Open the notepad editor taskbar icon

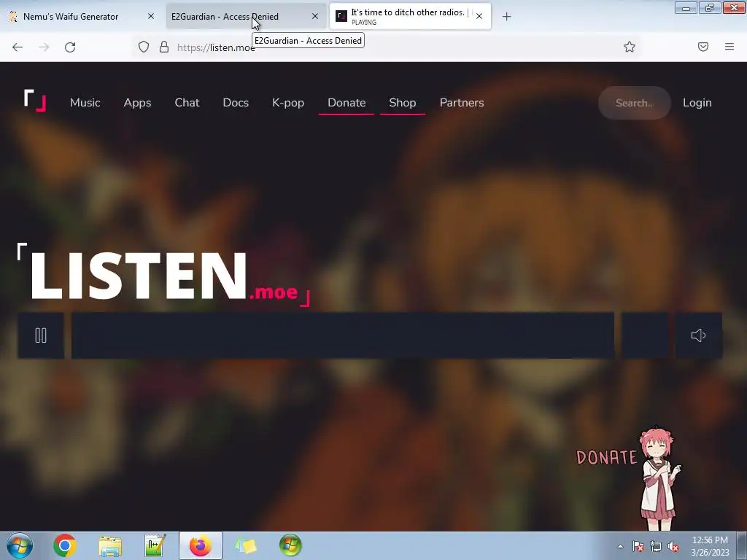pyautogui.click(x=155, y=545)
